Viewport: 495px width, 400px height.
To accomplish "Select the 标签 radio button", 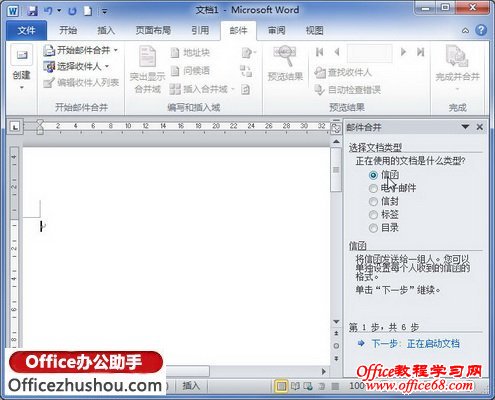I will coord(373,215).
